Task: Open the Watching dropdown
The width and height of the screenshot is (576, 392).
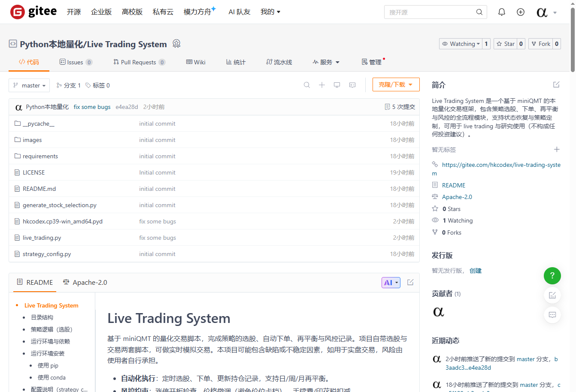Action: pos(461,44)
